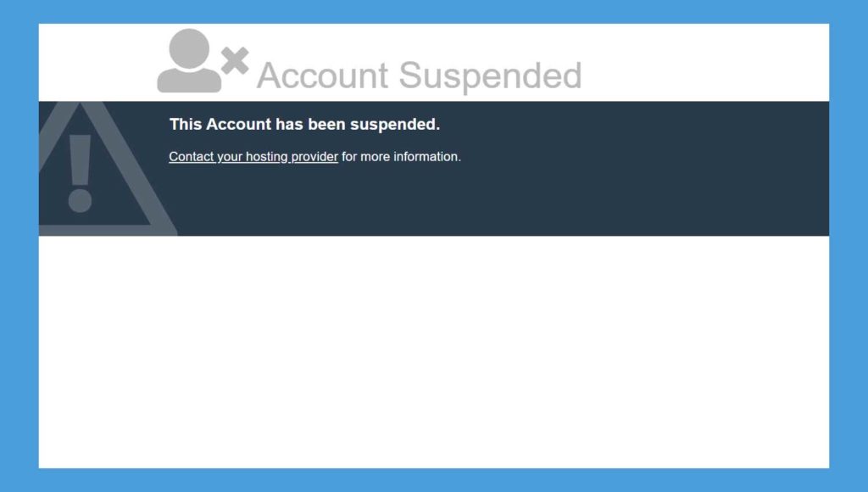Open the "Contact your hosting provider" link
Screen dimensions: 868x492
pyautogui.click(x=253, y=157)
